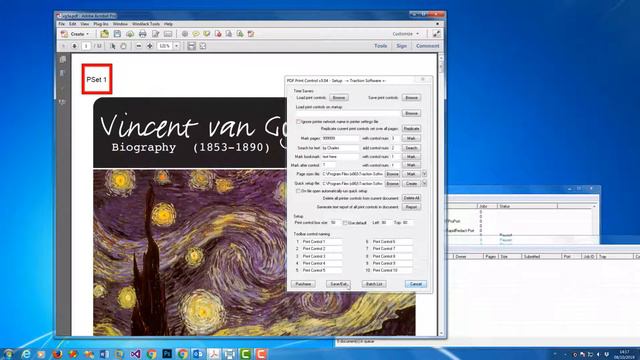The height and width of the screenshot is (360, 640).
Task: Open the Plug-Ins menu
Action: tap(101, 24)
